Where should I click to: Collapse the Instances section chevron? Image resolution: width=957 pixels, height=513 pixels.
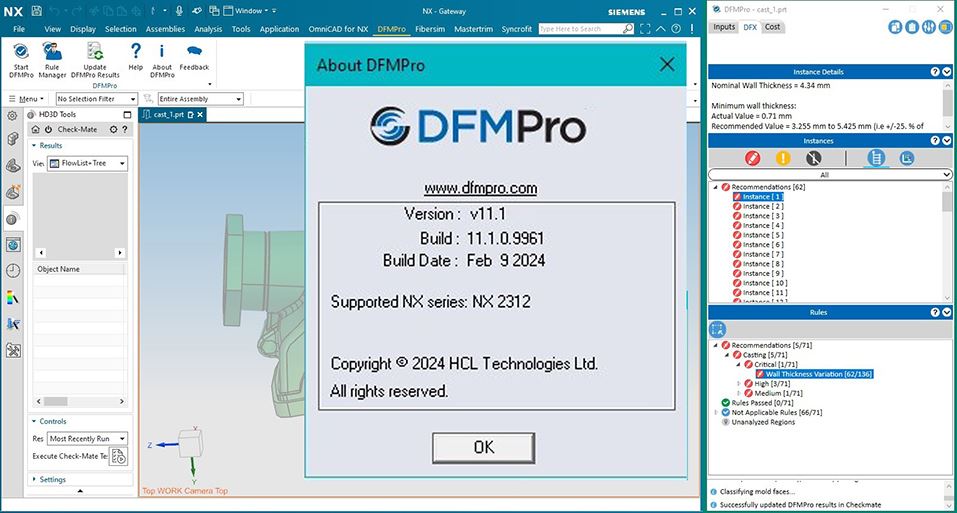[947, 141]
